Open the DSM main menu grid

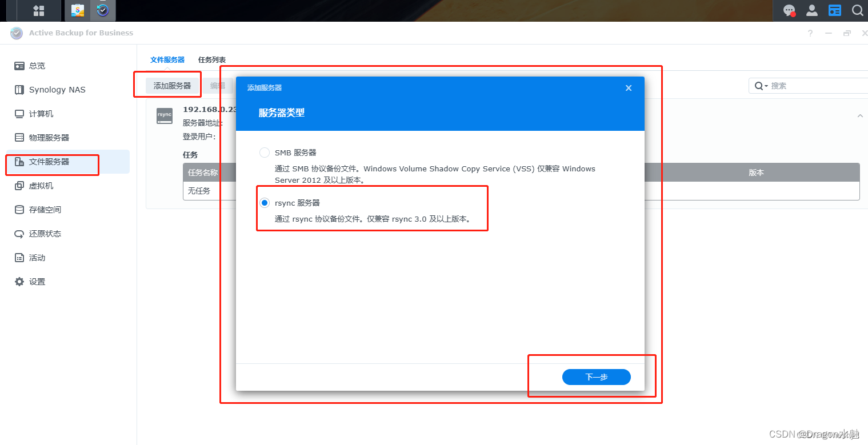tap(39, 10)
